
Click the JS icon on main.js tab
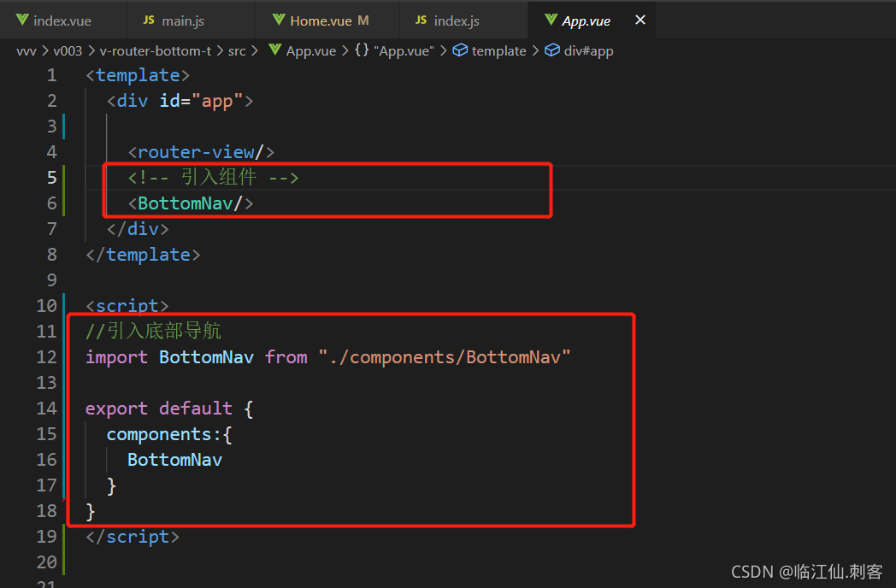(149, 20)
